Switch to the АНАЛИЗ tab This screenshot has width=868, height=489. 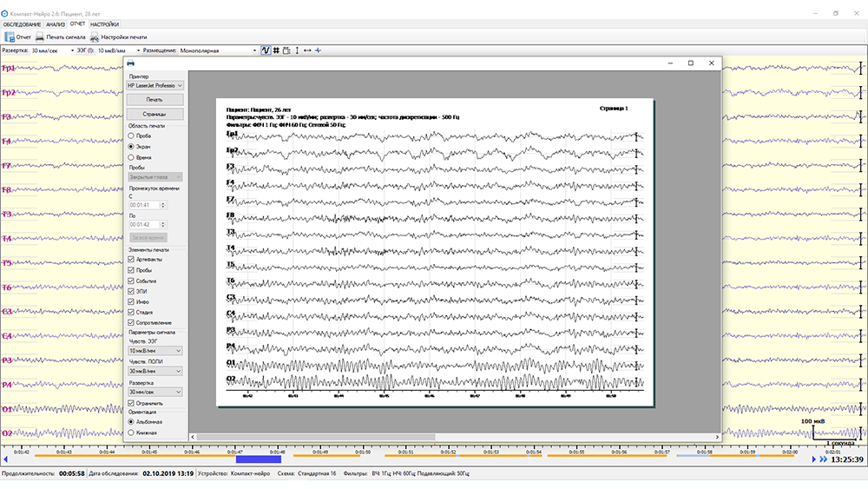[x=56, y=24]
